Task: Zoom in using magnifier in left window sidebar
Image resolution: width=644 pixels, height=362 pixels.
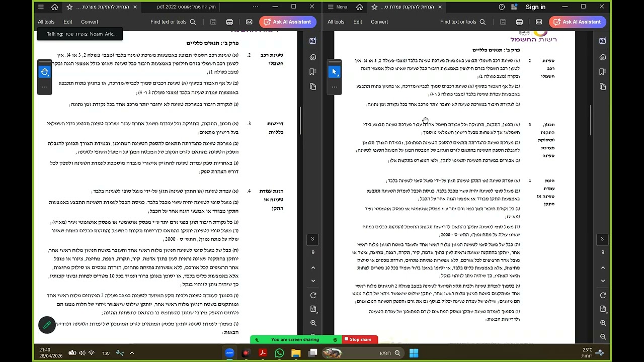Action: [313, 323]
